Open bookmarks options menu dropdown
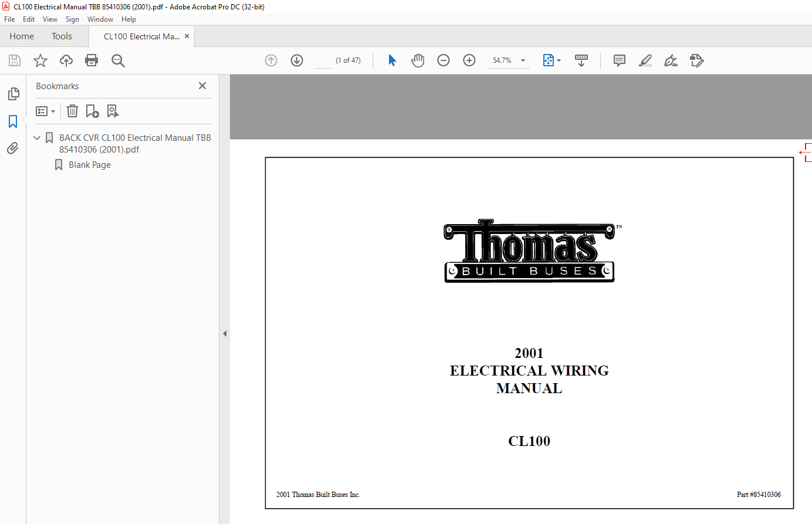This screenshot has height=524, width=812. click(x=45, y=111)
